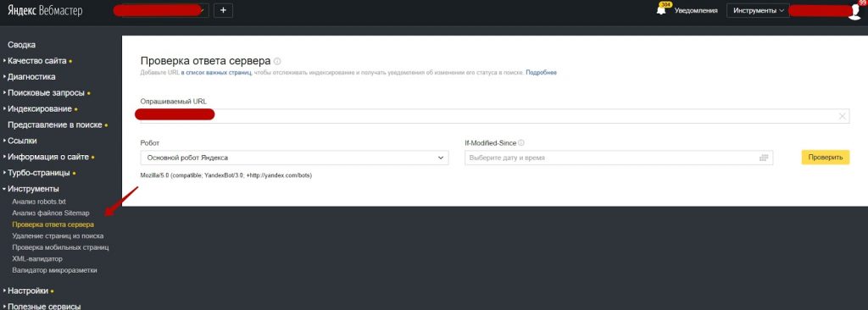Select Проверка ответа сервера in sidebar
The width and height of the screenshot is (868, 310).
coord(53,224)
